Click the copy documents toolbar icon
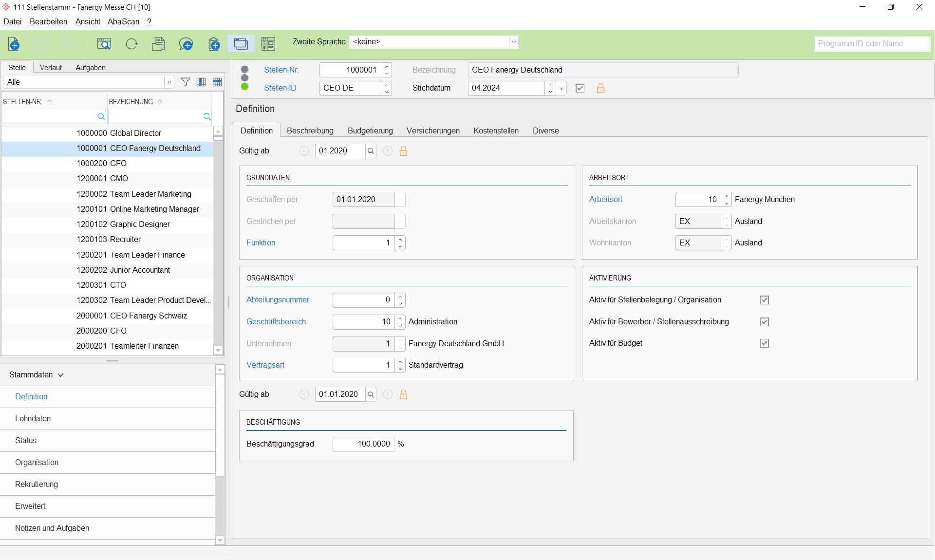Viewport: 935px width, 560px height. [x=158, y=44]
